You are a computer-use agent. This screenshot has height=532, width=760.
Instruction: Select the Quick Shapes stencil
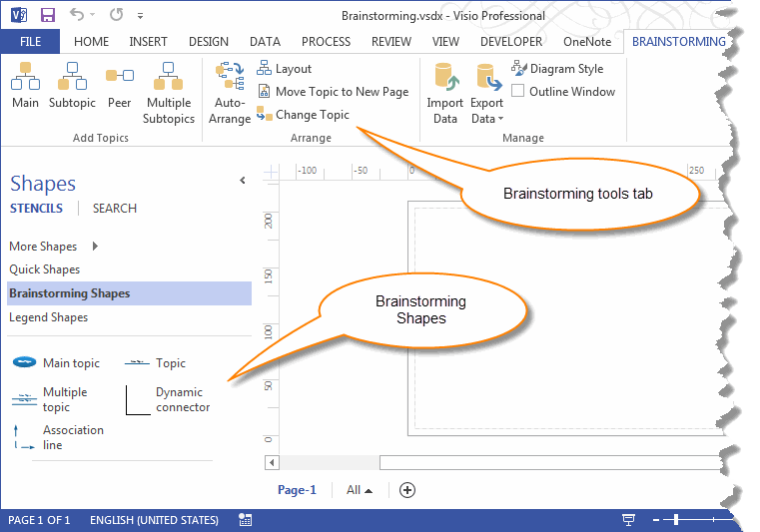[45, 269]
